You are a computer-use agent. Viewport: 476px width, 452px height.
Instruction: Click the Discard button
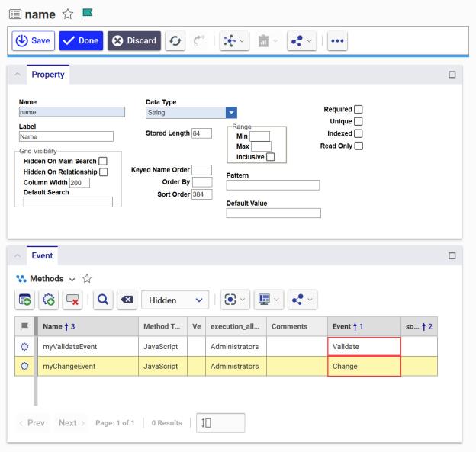tap(134, 40)
